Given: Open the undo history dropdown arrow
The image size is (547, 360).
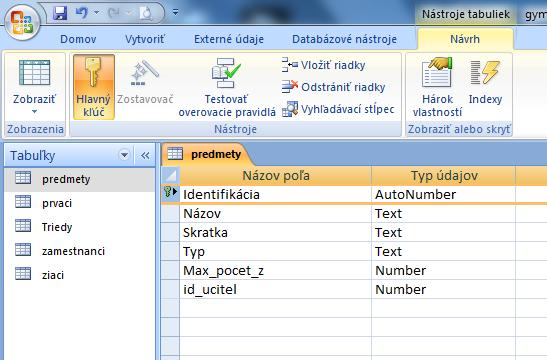Looking at the screenshot, I should (97, 13).
